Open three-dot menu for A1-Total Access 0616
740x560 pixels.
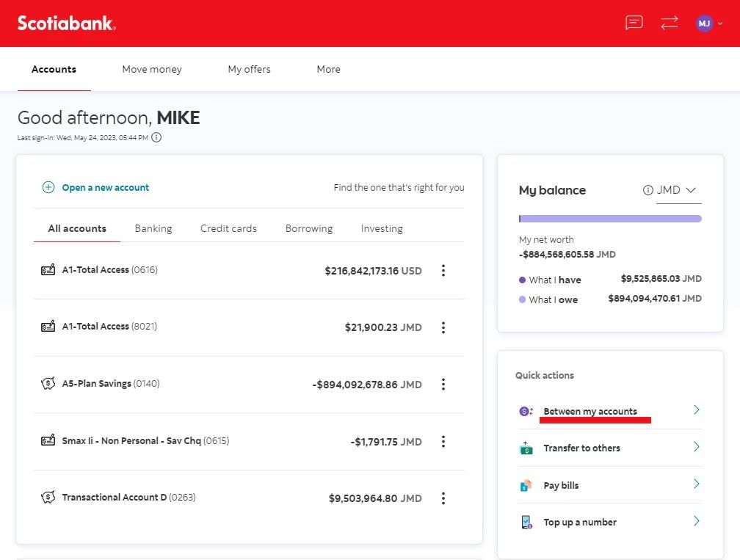[x=443, y=270]
